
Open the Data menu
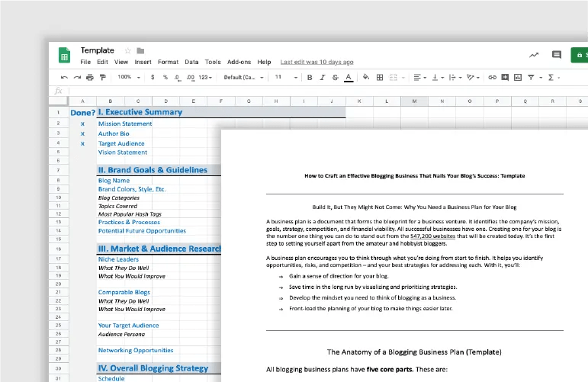(191, 62)
